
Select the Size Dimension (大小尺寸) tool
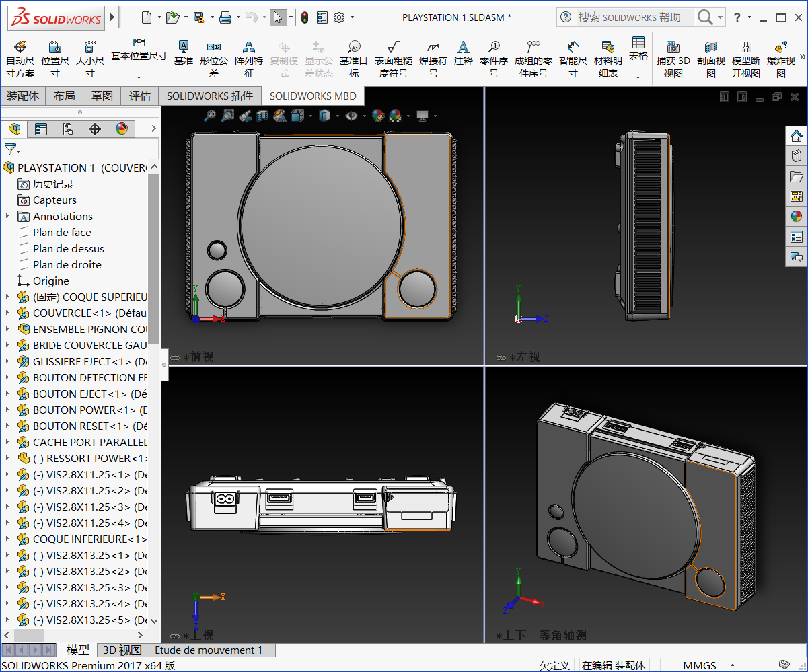pyautogui.click(x=89, y=59)
